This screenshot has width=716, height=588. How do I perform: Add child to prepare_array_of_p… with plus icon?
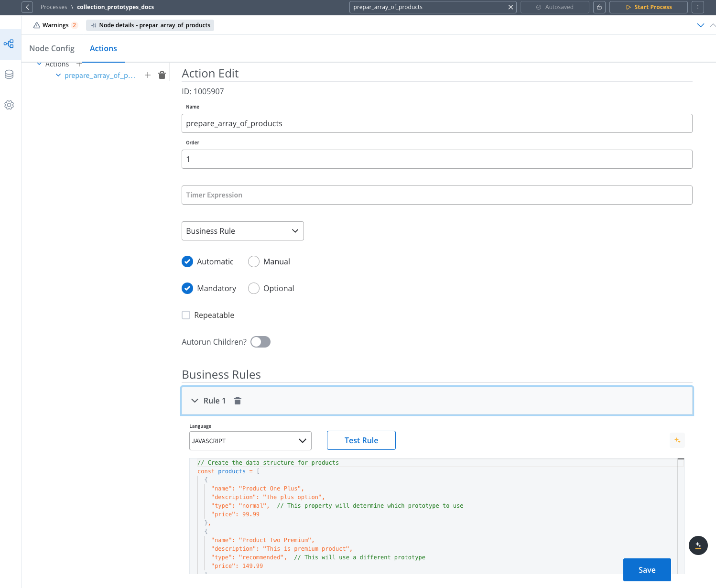coord(148,75)
